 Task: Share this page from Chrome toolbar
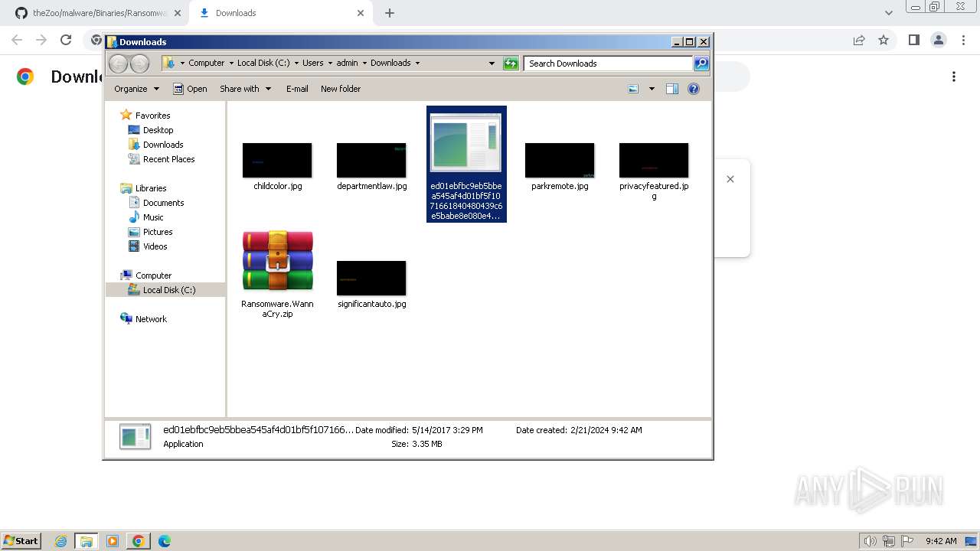coord(859,40)
